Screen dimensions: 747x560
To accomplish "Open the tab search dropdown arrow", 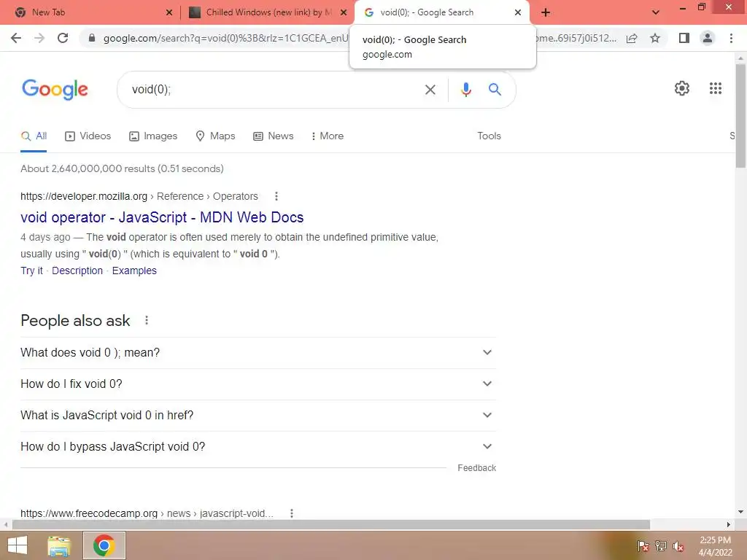I will click(x=656, y=12).
